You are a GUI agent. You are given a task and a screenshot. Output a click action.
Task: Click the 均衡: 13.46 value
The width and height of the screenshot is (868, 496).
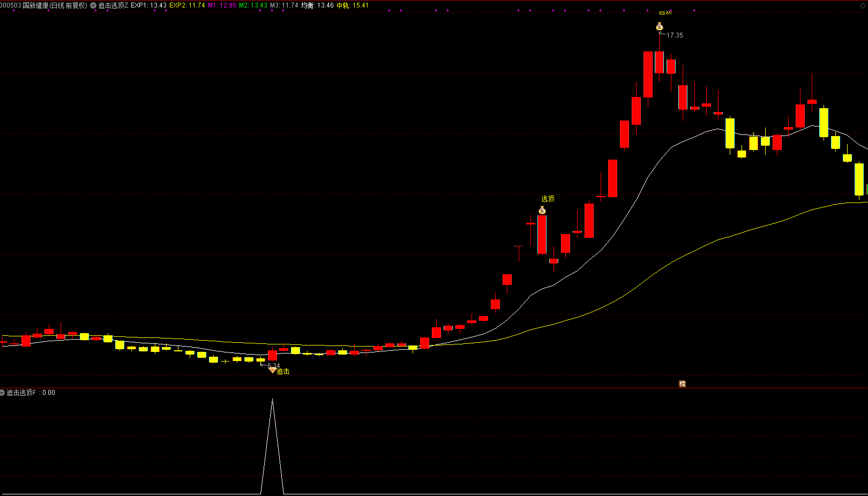317,5
